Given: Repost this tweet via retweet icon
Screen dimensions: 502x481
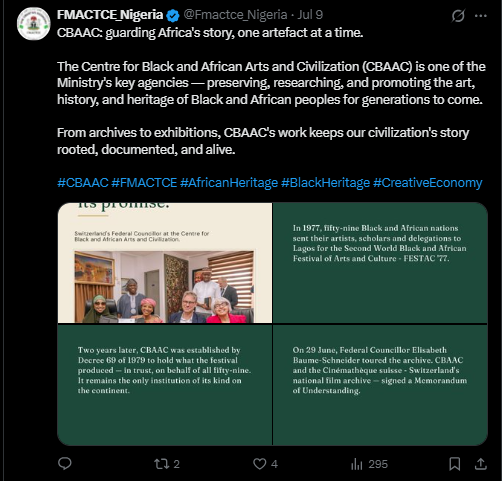Looking at the screenshot, I should (167, 464).
